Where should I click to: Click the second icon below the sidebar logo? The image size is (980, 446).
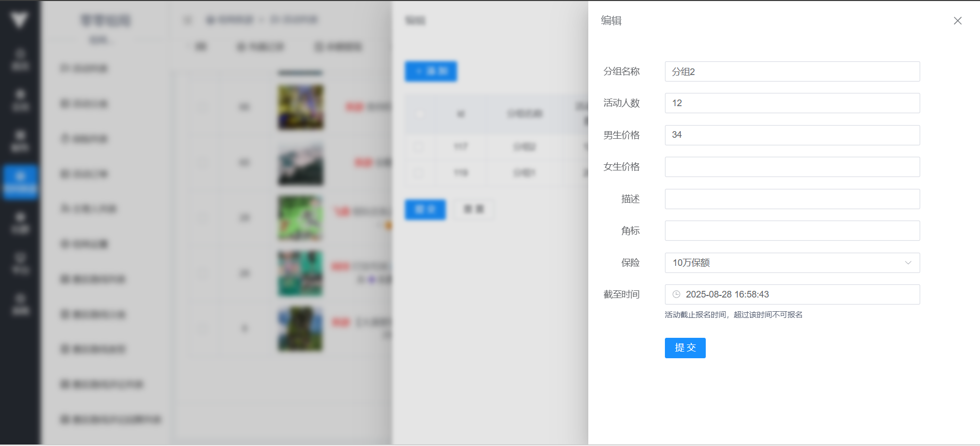(x=20, y=101)
